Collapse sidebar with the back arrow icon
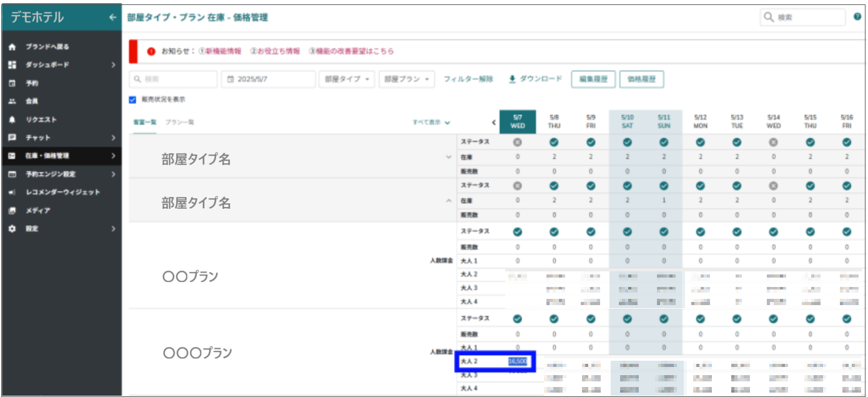The width and height of the screenshot is (868, 397). pyautogui.click(x=112, y=18)
